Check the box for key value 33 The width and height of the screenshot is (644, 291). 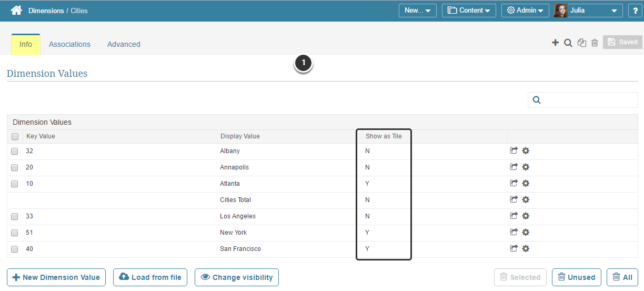click(x=15, y=217)
